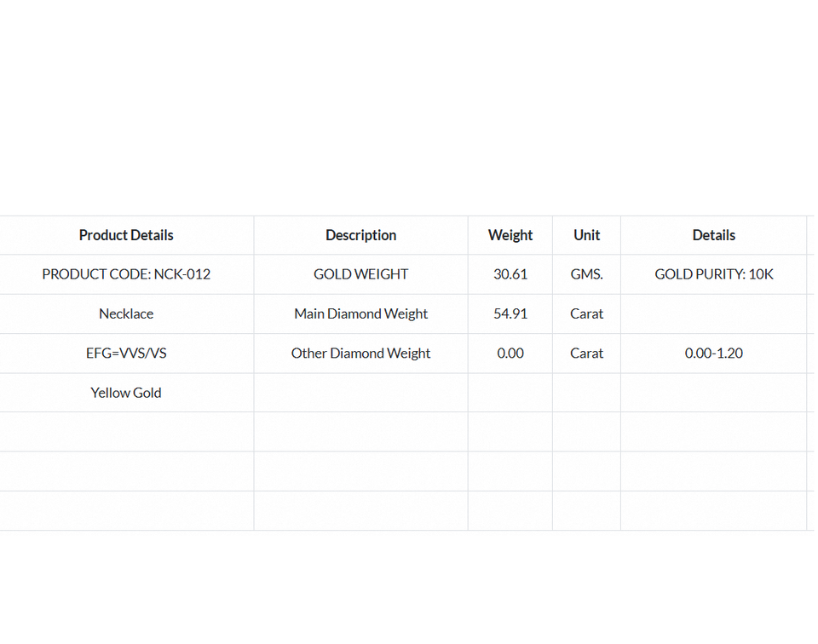
Task: Select the Description column header
Action: (x=360, y=235)
